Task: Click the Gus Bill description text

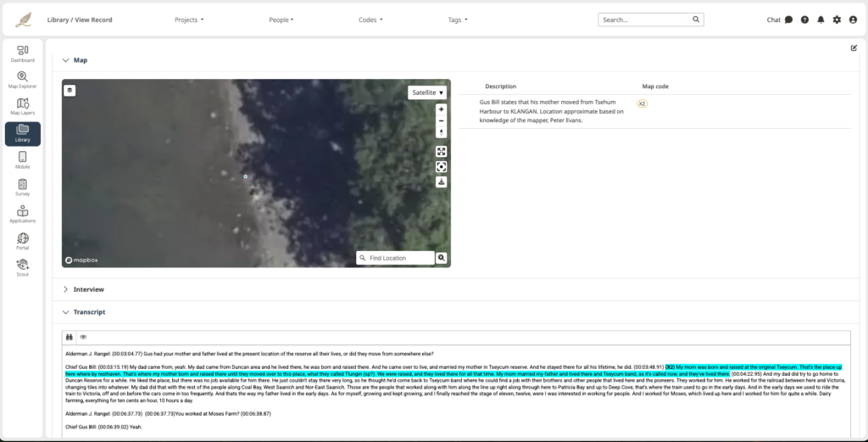Action: pos(551,111)
